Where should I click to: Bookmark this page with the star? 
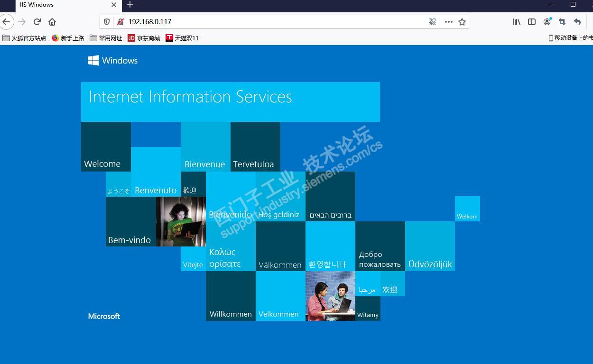pos(462,22)
